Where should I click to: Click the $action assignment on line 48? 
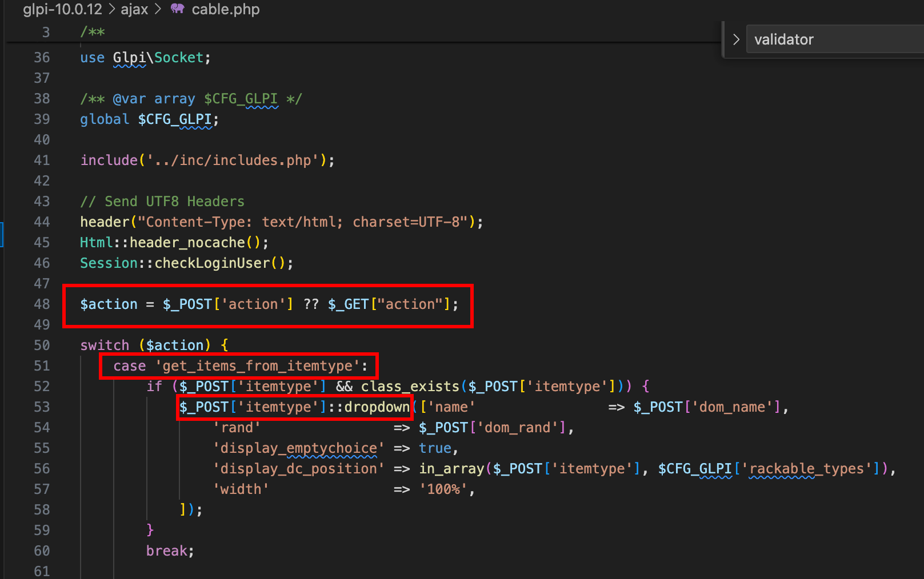(269, 304)
